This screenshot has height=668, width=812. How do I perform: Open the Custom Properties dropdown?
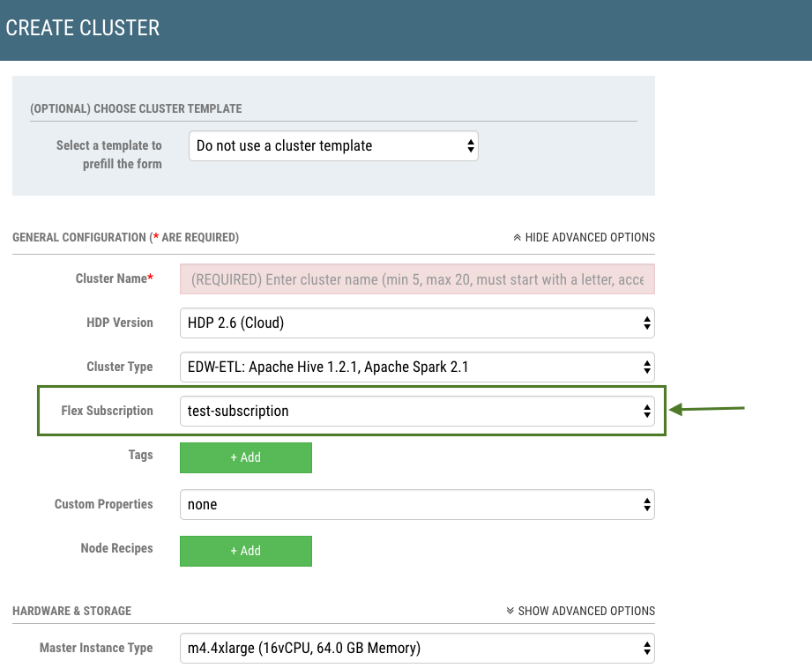[417, 505]
